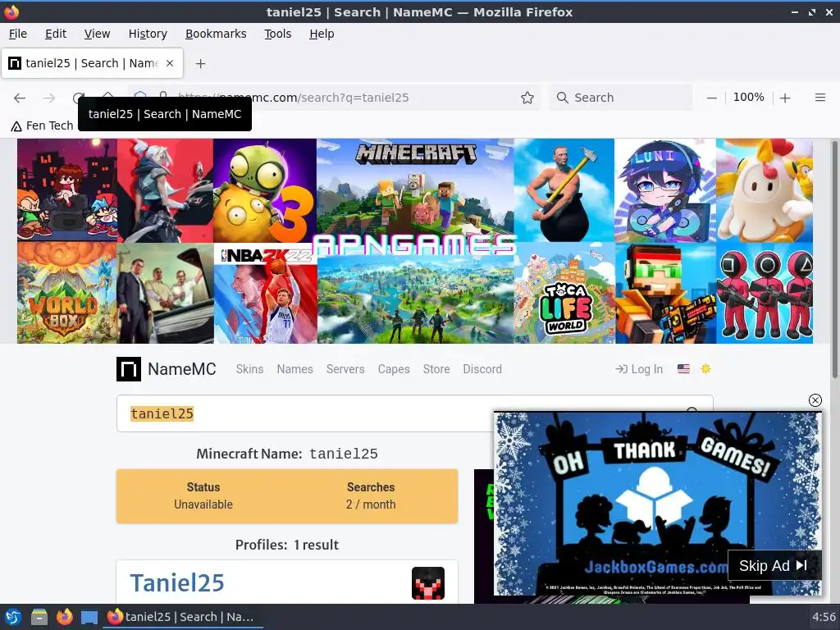Click the Minecraft game ad tile
The width and height of the screenshot is (840, 630).
click(x=414, y=188)
